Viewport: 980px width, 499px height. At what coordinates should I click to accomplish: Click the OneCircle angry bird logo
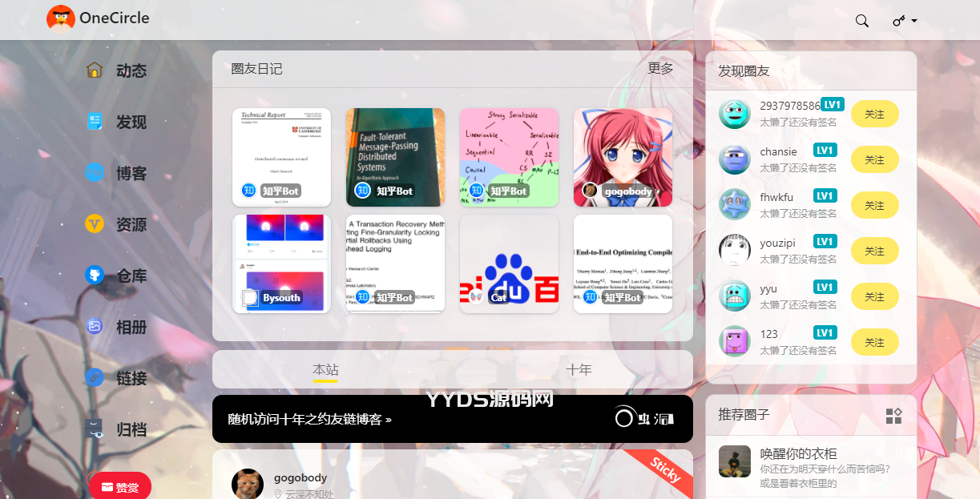tap(61, 18)
